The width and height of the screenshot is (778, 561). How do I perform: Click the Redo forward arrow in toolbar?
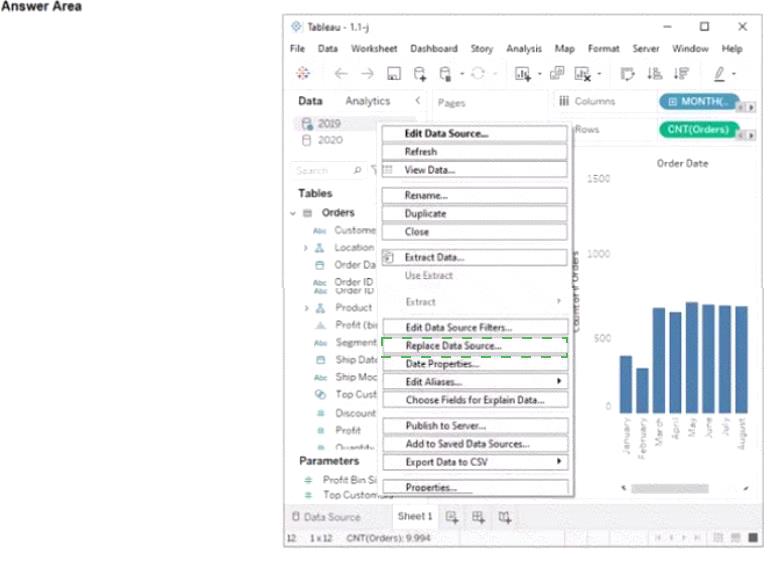tap(367, 74)
